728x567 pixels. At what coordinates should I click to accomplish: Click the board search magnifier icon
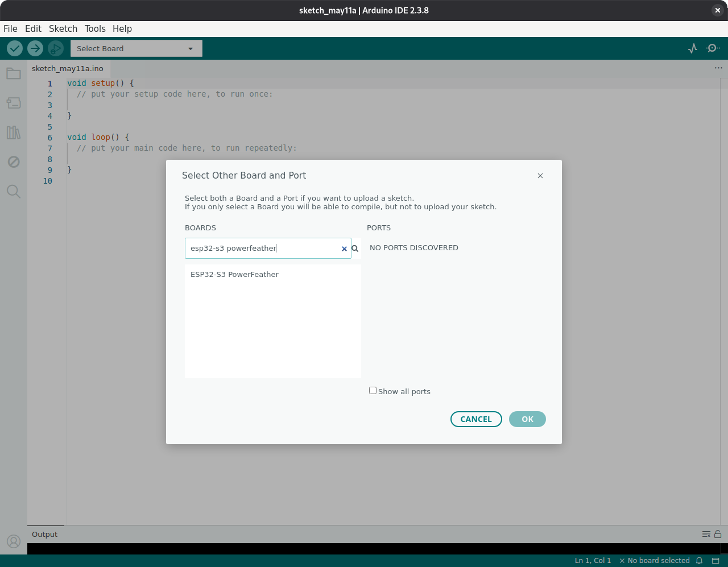pyautogui.click(x=355, y=249)
